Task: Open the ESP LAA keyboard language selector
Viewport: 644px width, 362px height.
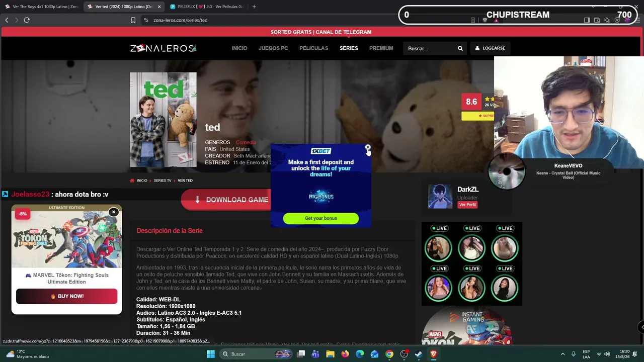Action: click(586, 354)
